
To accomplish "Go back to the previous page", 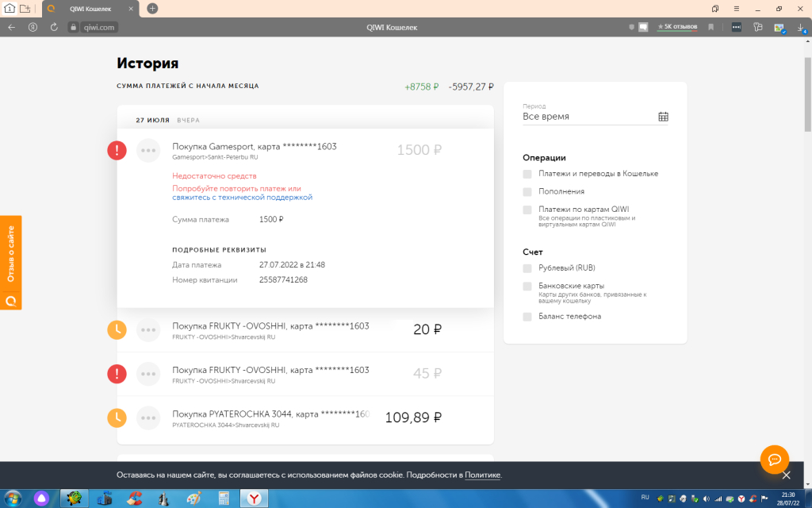I will [11, 28].
